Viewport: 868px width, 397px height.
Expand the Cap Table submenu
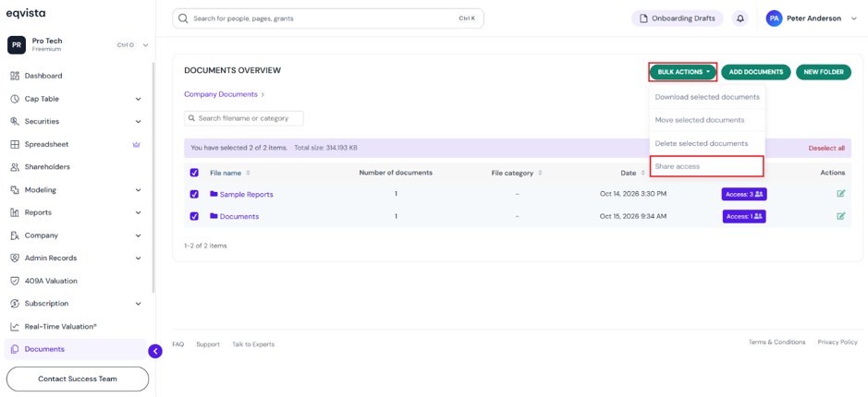pos(138,99)
